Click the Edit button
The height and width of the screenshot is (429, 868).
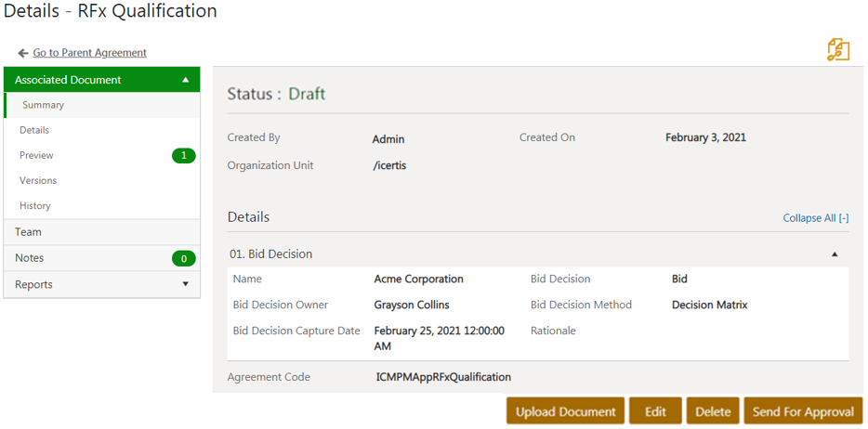[655, 411]
